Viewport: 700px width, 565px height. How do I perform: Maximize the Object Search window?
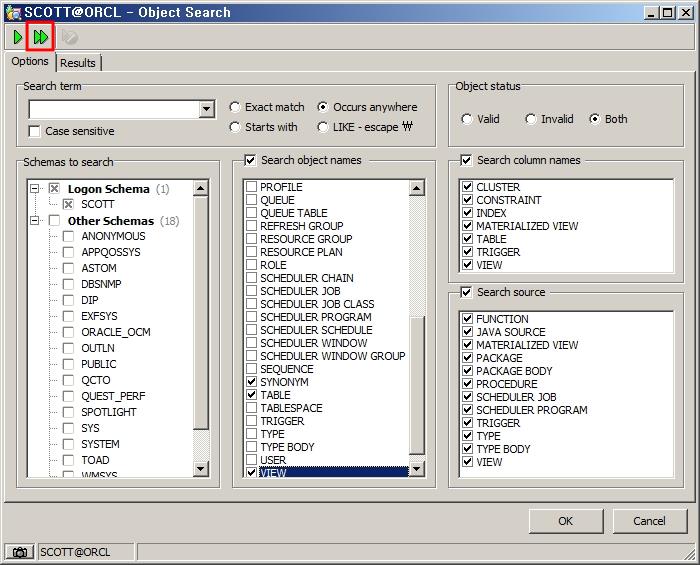(x=668, y=13)
